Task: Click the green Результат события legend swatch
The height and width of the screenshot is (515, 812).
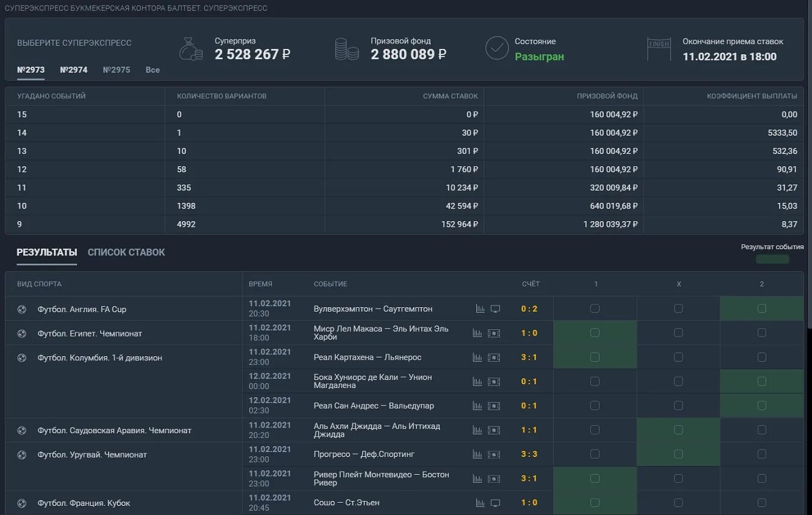Action: [x=772, y=259]
